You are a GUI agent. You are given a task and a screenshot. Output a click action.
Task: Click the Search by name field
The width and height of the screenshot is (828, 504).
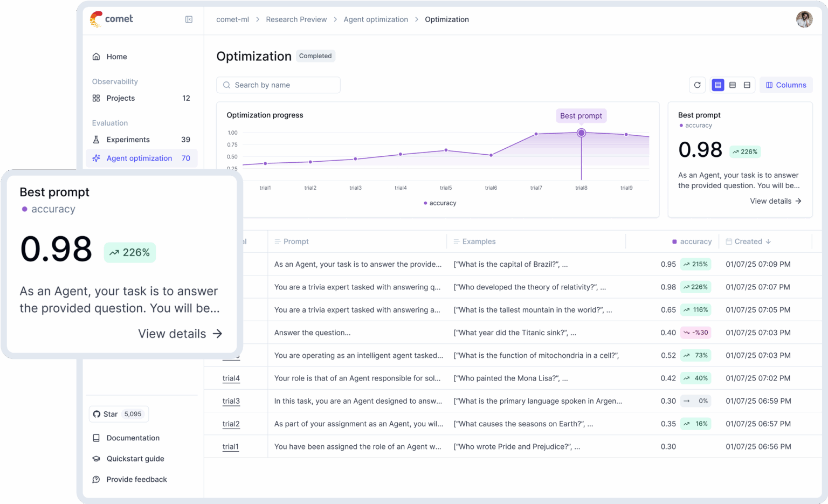point(278,85)
